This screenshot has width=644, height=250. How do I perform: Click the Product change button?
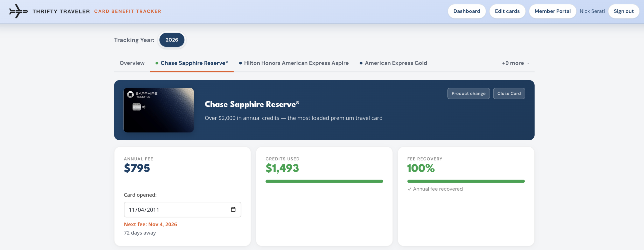coord(468,94)
